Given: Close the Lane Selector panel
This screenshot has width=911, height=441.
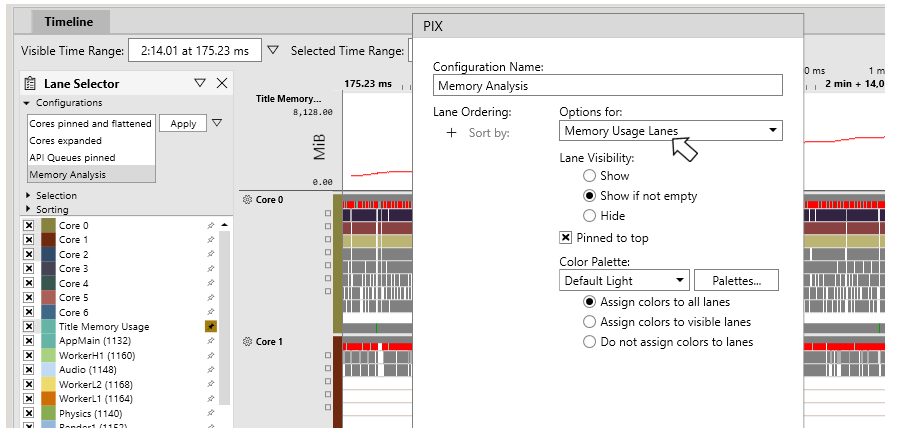Looking at the screenshot, I should (x=222, y=83).
